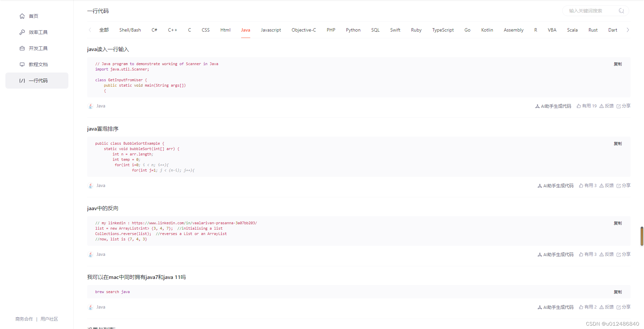
Task: Select the C# tab
Action: [x=154, y=30]
